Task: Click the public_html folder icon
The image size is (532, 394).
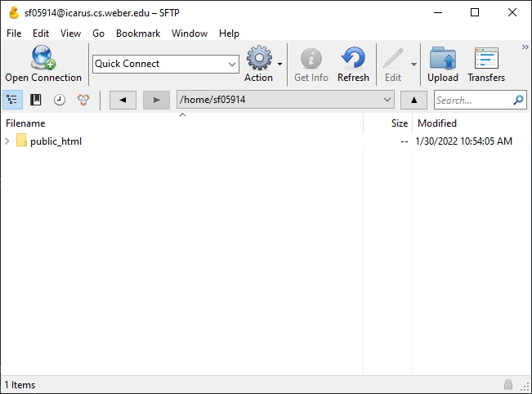Action: click(21, 140)
